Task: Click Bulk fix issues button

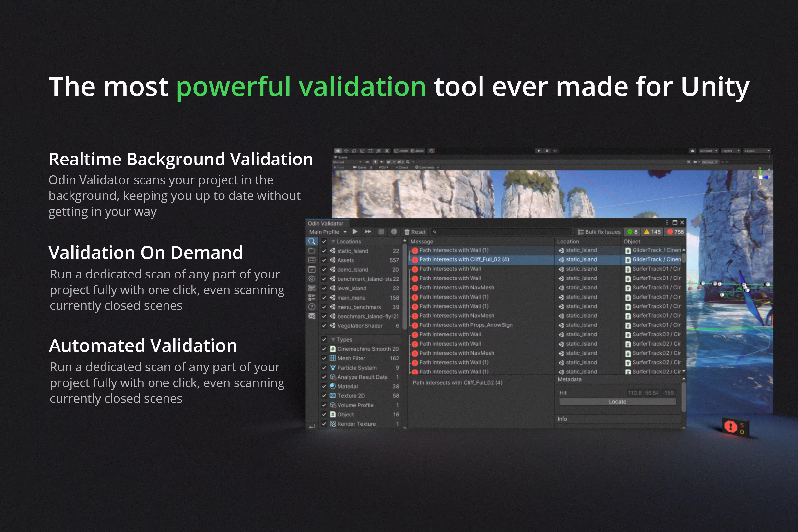Action: coord(599,232)
